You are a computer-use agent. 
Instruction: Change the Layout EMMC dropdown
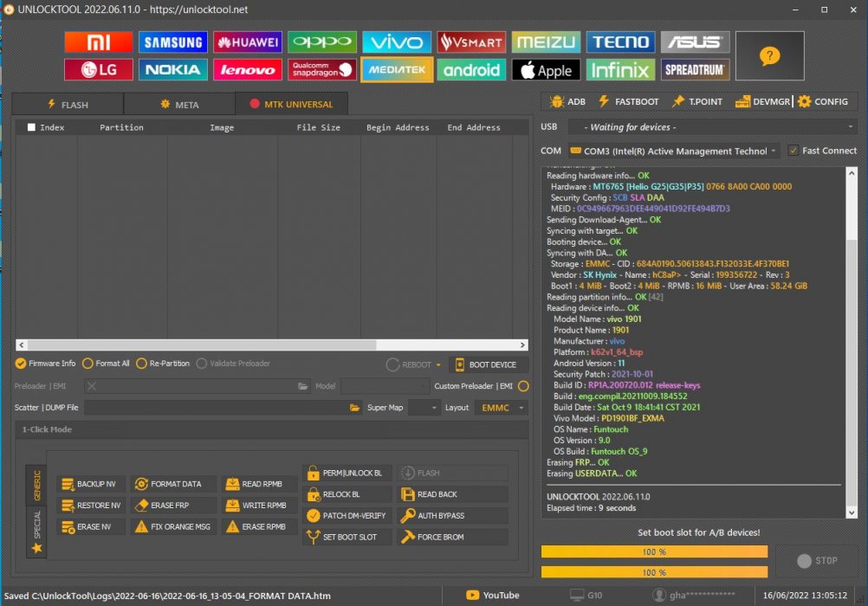[502, 408]
